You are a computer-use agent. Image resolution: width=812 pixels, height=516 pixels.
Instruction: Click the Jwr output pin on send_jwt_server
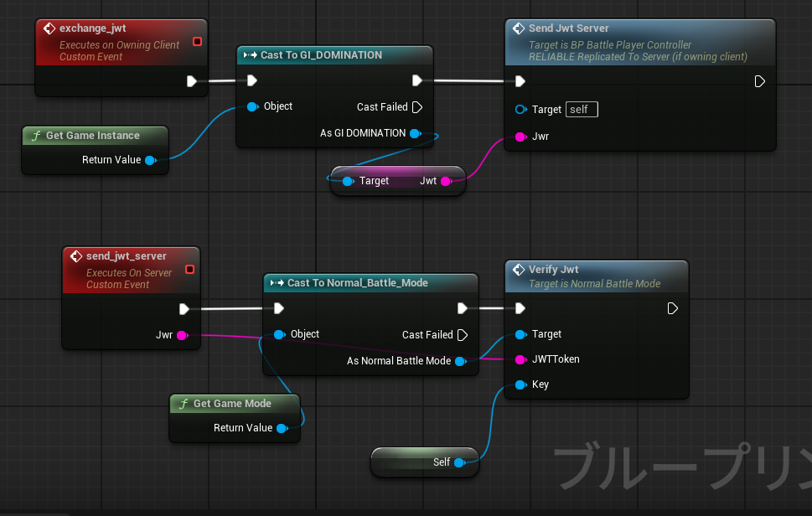point(181,335)
